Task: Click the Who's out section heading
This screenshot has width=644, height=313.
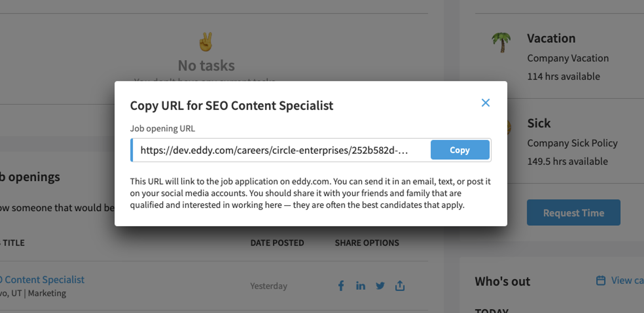Action: pos(502,281)
